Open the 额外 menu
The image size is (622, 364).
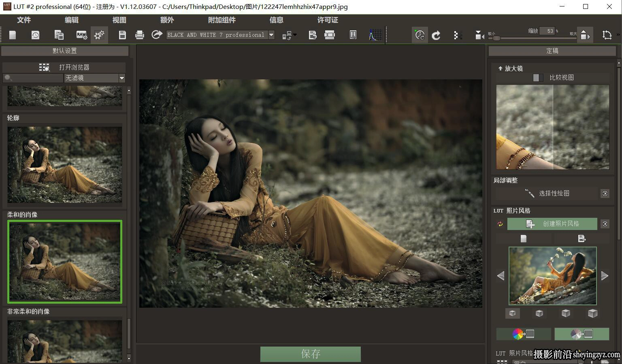167,20
